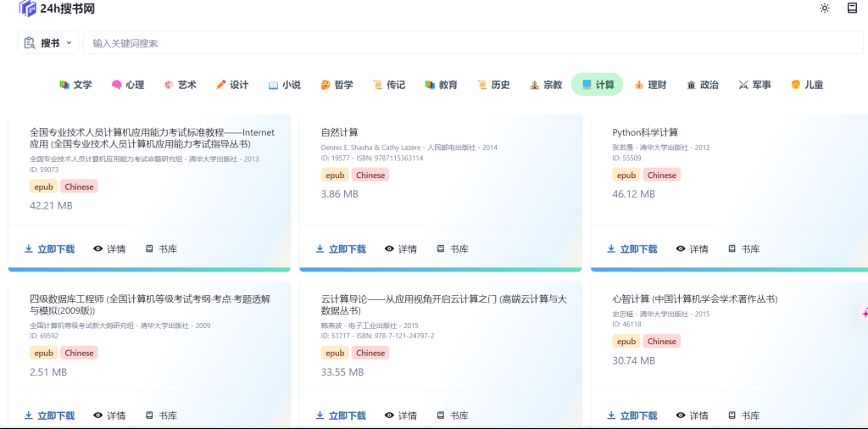Toggle the light/dark theme sun icon

click(825, 8)
